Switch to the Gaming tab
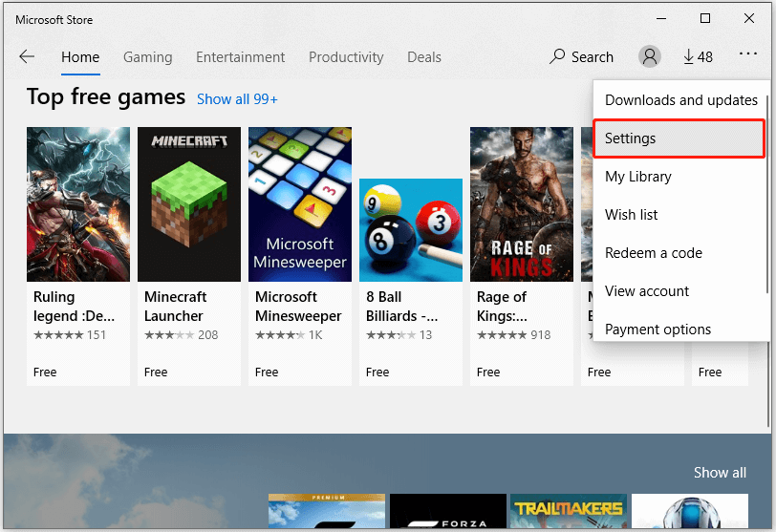776x532 pixels. click(147, 57)
